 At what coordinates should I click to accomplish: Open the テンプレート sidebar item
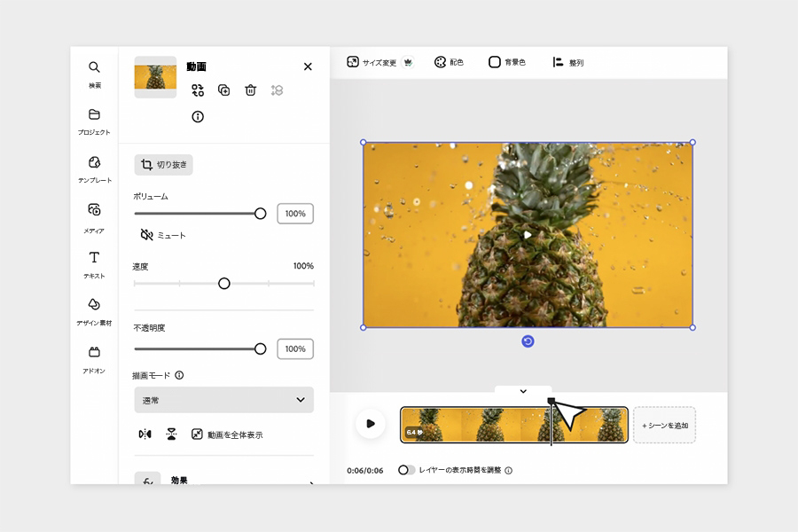[x=94, y=169]
